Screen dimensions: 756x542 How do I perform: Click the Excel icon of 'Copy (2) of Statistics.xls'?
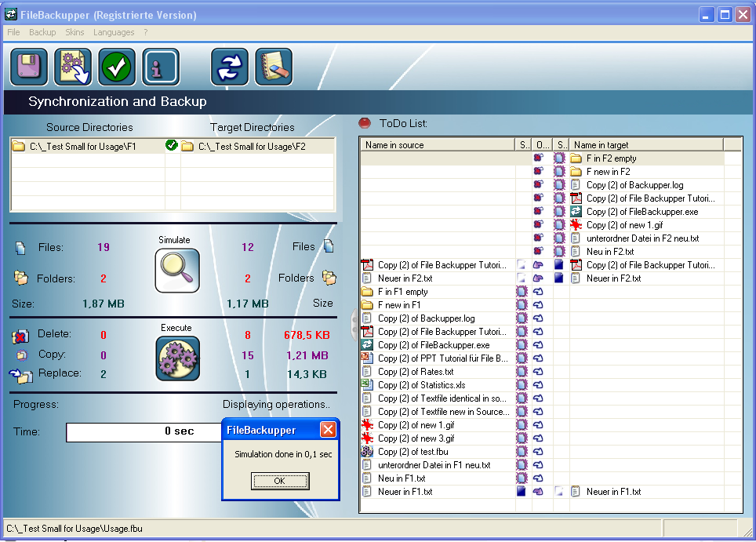click(367, 385)
